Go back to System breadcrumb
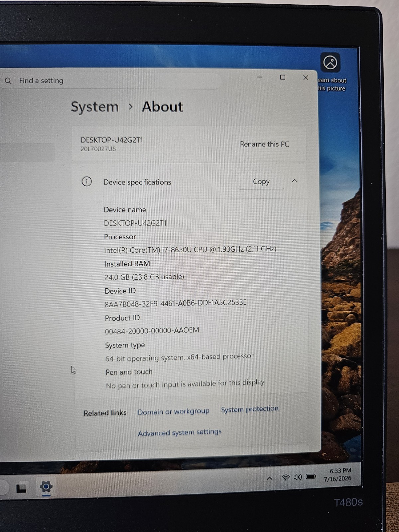 pyautogui.click(x=95, y=107)
